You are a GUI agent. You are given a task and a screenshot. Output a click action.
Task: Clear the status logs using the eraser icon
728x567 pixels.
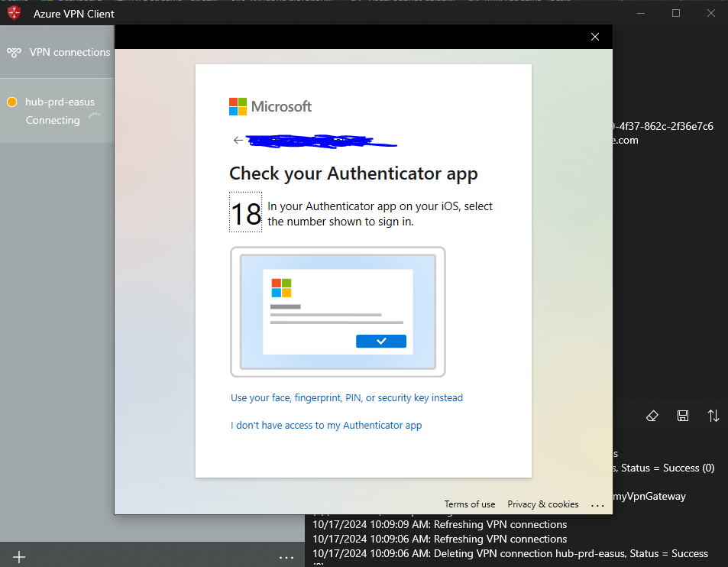pos(652,416)
